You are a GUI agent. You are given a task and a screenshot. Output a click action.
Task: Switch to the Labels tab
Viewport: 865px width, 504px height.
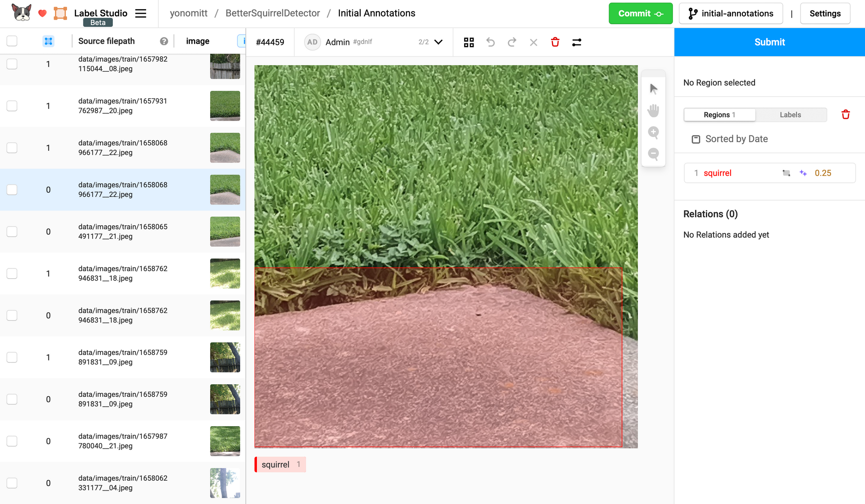pyautogui.click(x=791, y=115)
